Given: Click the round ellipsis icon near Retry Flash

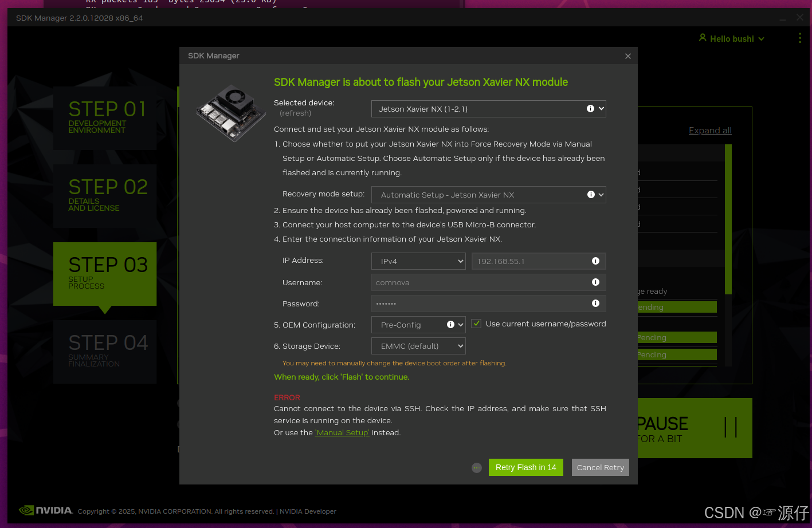Looking at the screenshot, I should click(477, 468).
